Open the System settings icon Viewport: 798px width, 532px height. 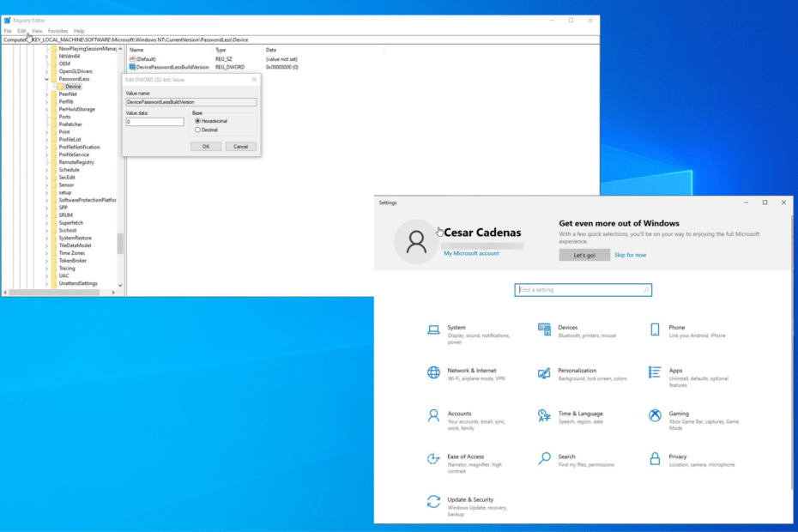click(433, 329)
